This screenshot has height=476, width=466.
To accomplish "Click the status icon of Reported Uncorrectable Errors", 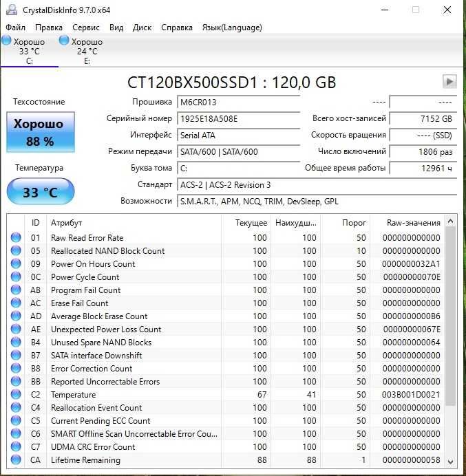I will click(x=16, y=381).
